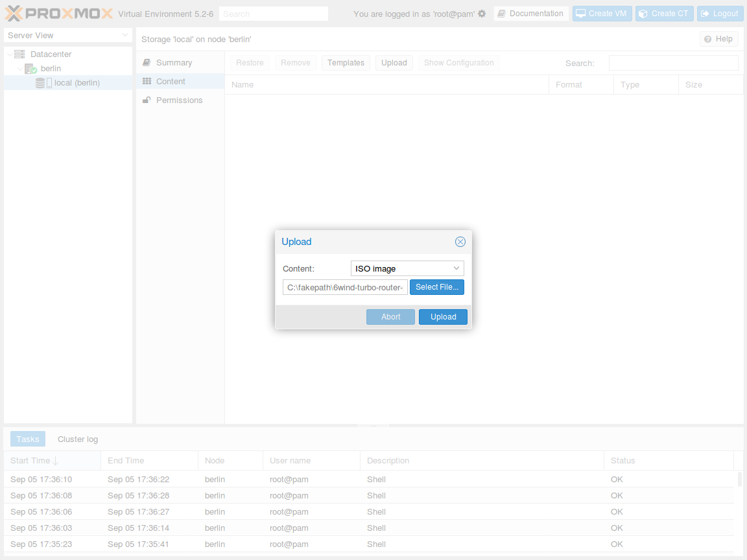Click the Datacenter server icon
The height and width of the screenshot is (560, 747).
point(19,54)
